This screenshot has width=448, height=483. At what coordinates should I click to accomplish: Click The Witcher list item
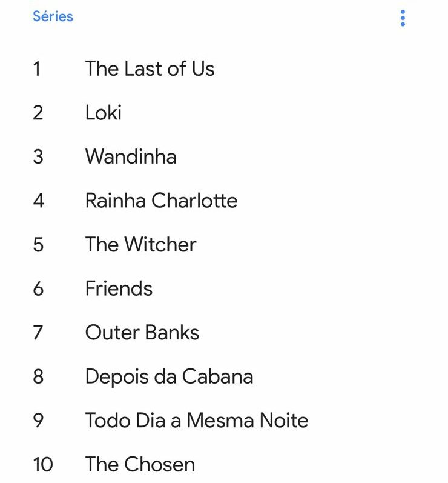tap(140, 245)
